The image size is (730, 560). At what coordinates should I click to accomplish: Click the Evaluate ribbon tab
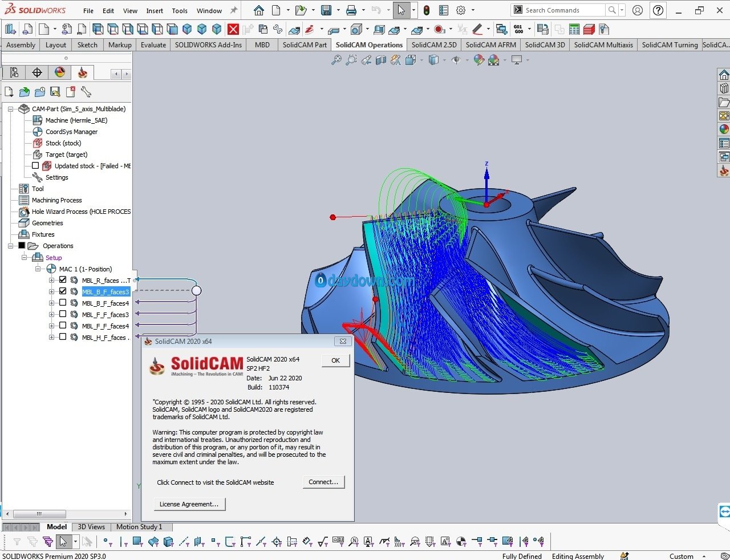pyautogui.click(x=153, y=44)
